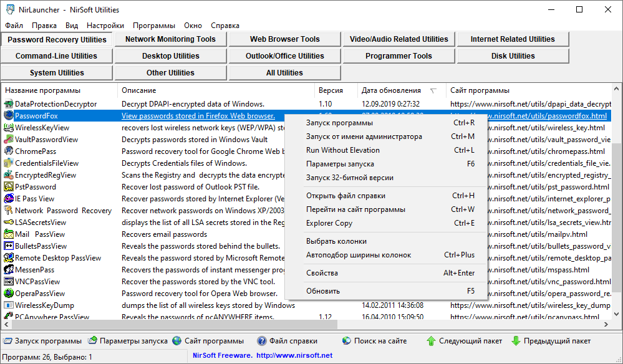Click the PasswordFox row icon

[8, 116]
